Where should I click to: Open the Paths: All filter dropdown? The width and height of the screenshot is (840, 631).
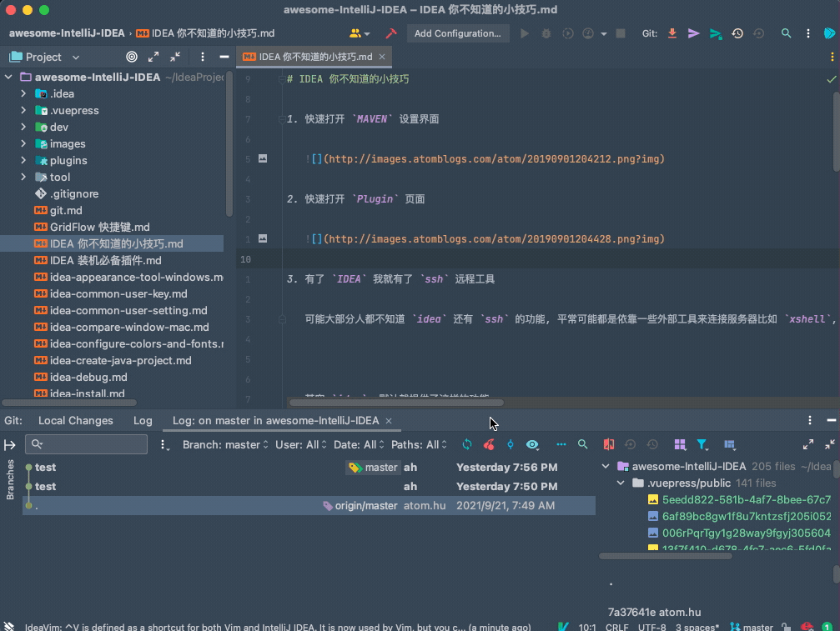click(x=419, y=445)
